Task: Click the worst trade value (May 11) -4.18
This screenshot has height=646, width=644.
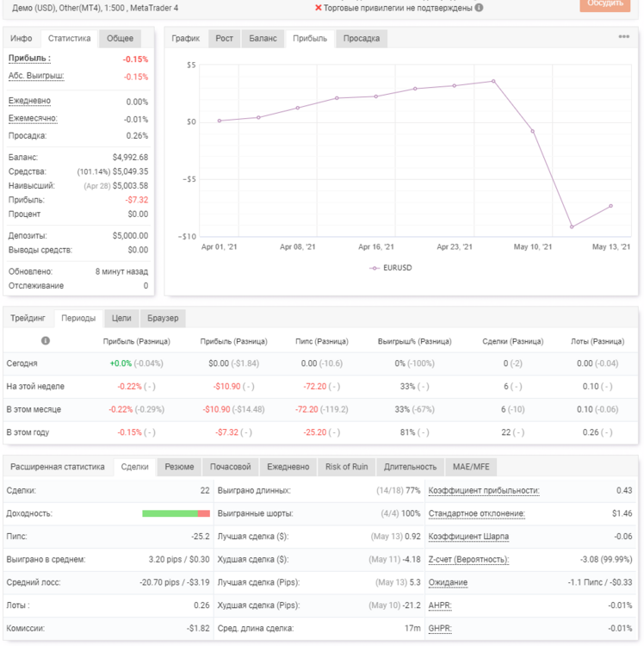Action: pyautogui.click(x=394, y=560)
